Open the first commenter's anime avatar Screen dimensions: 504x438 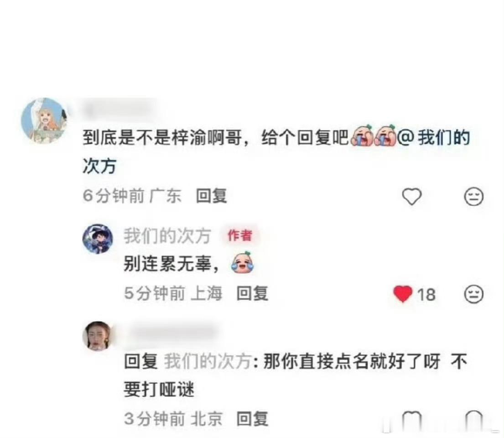[x=44, y=120]
